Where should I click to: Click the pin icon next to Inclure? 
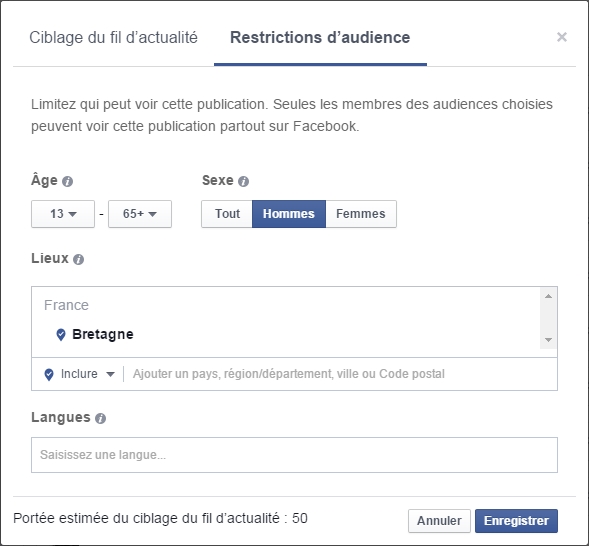49,374
